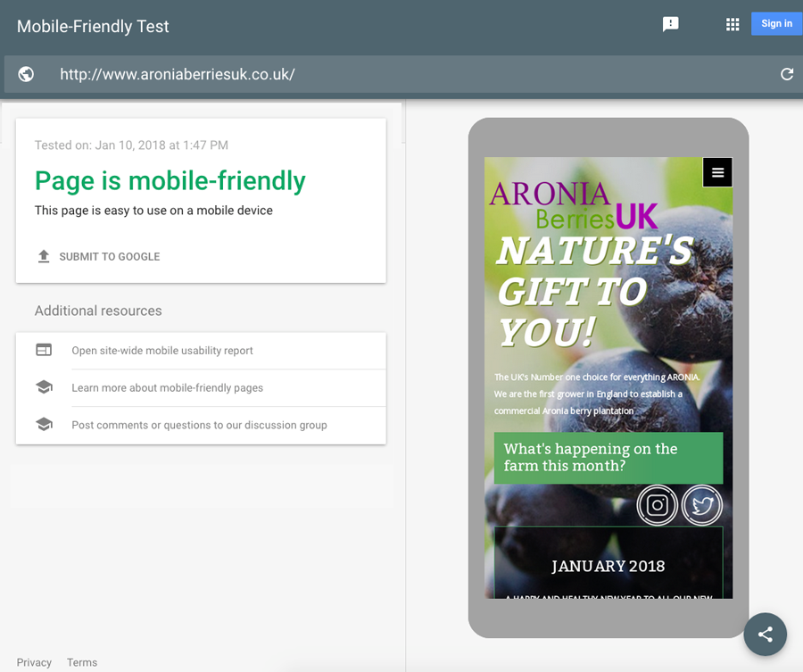
Task: Click Aronia Berries UK logo
Action: click(x=574, y=205)
